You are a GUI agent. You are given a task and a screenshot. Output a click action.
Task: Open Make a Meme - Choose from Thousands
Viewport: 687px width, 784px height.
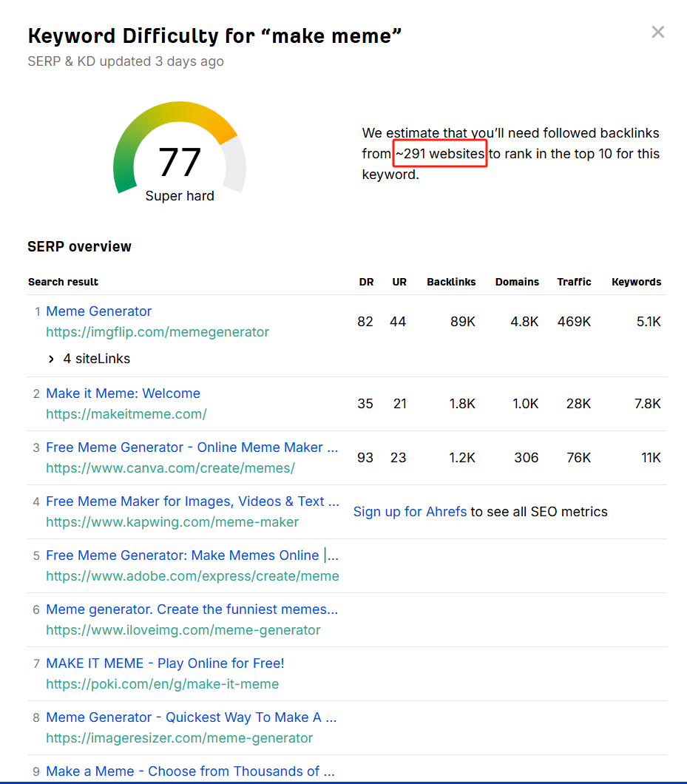191,771
